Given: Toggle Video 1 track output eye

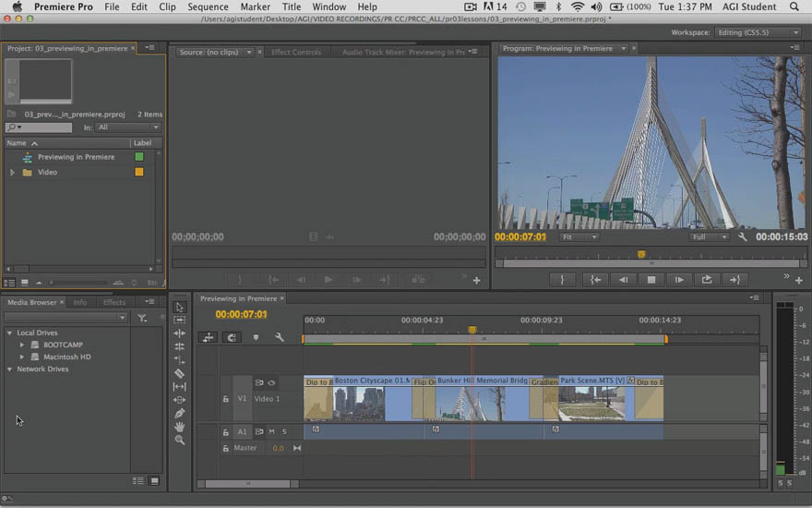Looking at the screenshot, I should point(271,382).
